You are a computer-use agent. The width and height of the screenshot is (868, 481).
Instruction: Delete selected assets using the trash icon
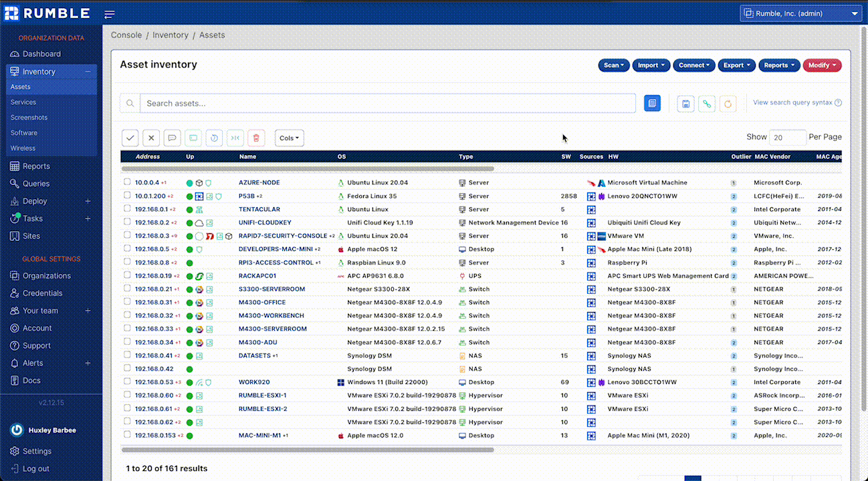coord(256,138)
